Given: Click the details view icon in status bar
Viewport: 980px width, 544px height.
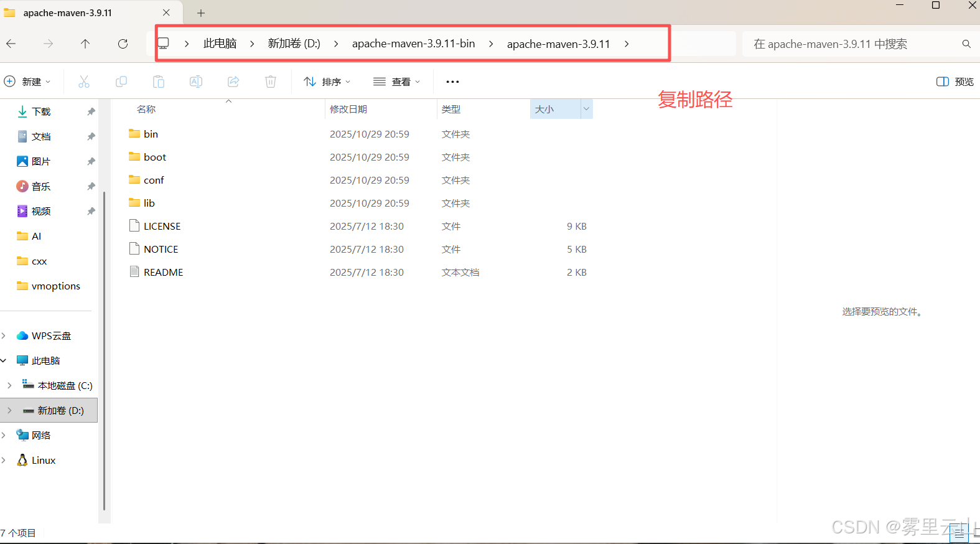Looking at the screenshot, I should (x=959, y=534).
